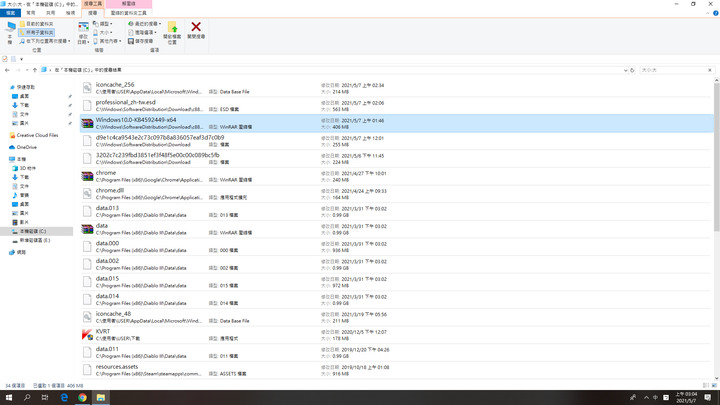This screenshot has width=720, height=405.
Task: Toggle All subfolders (所有子資料夾) search scope
Action: 37,33
